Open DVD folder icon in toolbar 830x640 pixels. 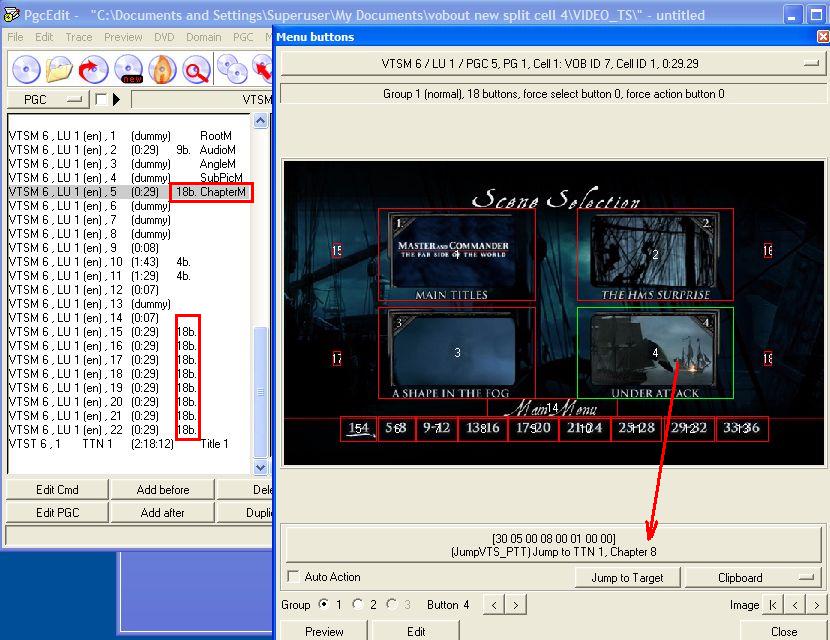(x=59, y=69)
